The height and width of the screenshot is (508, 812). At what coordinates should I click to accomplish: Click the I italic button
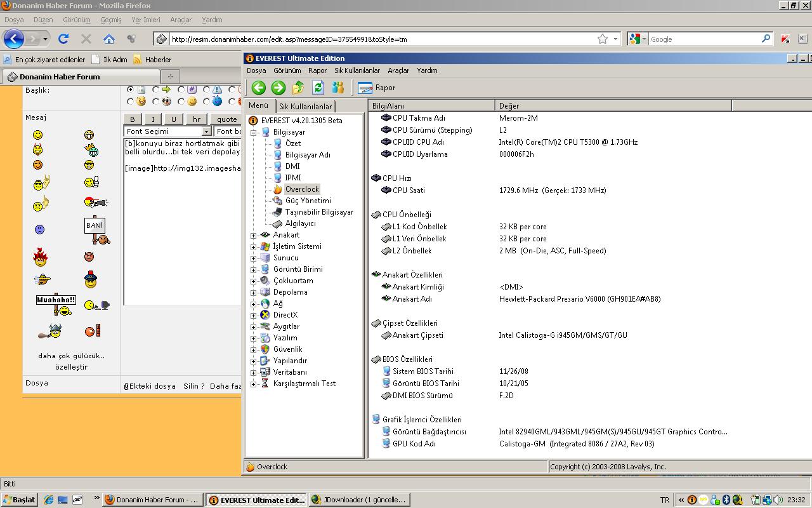[x=153, y=119]
